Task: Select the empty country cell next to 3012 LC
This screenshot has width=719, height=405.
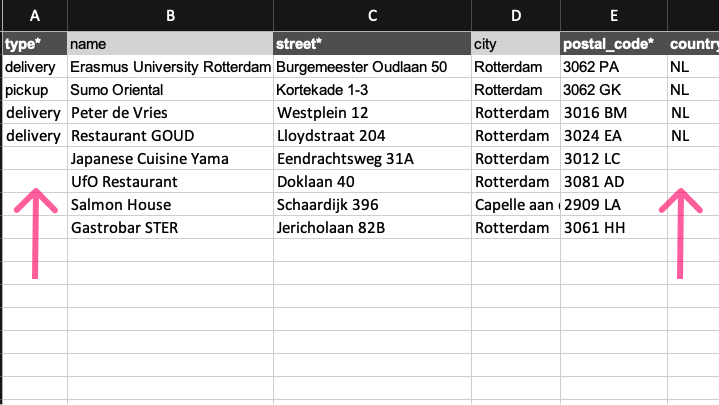Action: point(693,159)
